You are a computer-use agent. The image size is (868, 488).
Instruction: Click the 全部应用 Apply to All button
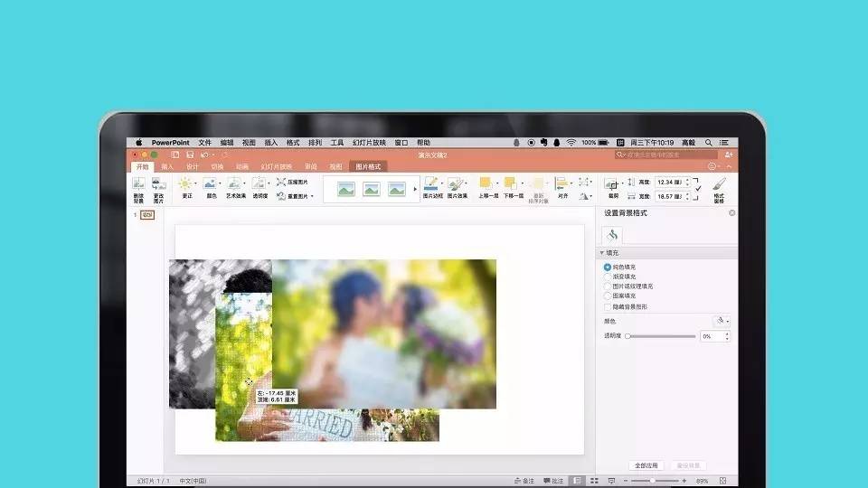[x=646, y=465]
